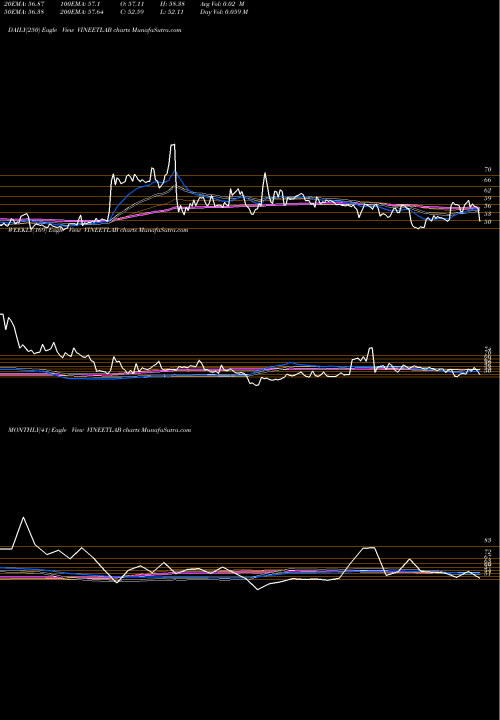Image resolution: width=500 pixels, height=720 pixels.
Task: Click the 200EMA value label
Action: (80, 12)
